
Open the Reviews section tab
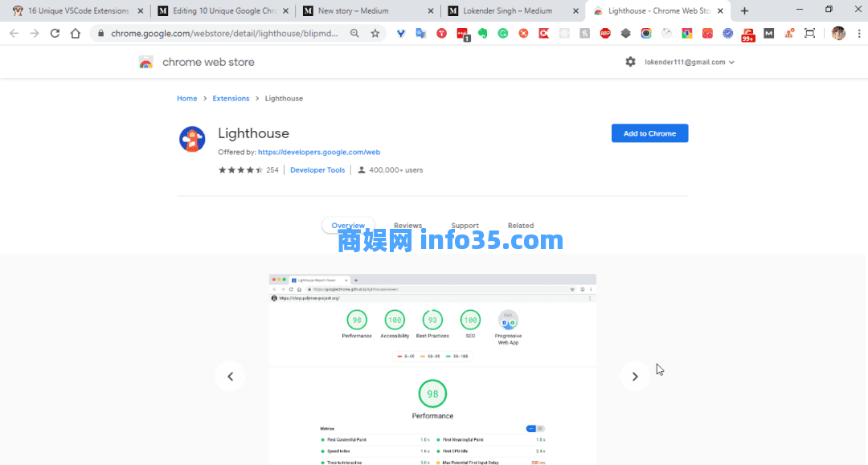408,226
